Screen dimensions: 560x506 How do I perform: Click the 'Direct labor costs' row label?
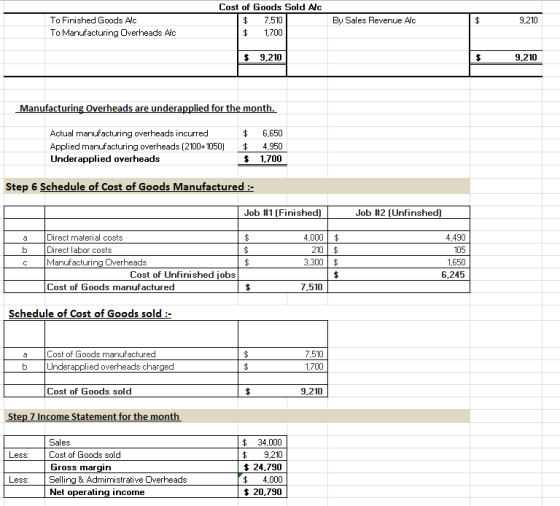click(79, 250)
